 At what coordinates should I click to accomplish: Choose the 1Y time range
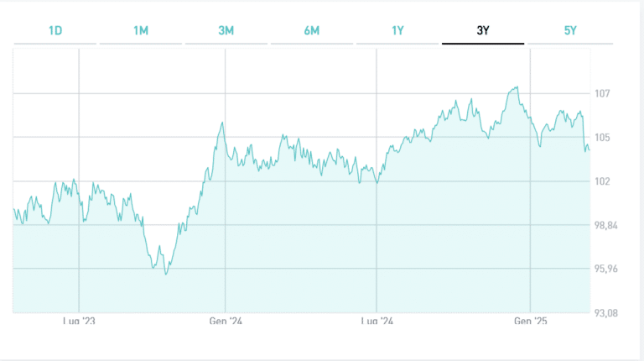[397, 31]
